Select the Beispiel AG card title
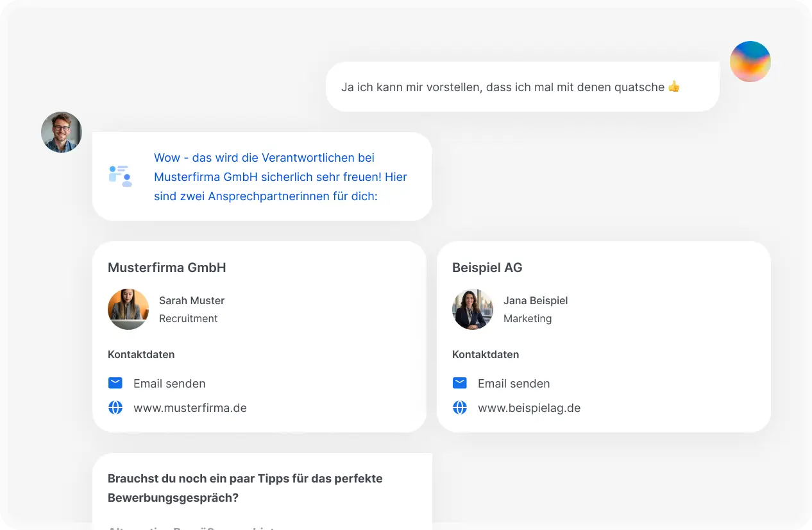This screenshot has width=812, height=530. (x=487, y=268)
